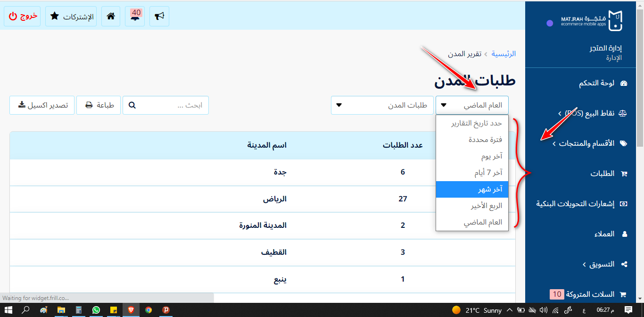This screenshot has width=644, height=317.
Task: Open notifications bell showing 40
Action: coord(135,17)
